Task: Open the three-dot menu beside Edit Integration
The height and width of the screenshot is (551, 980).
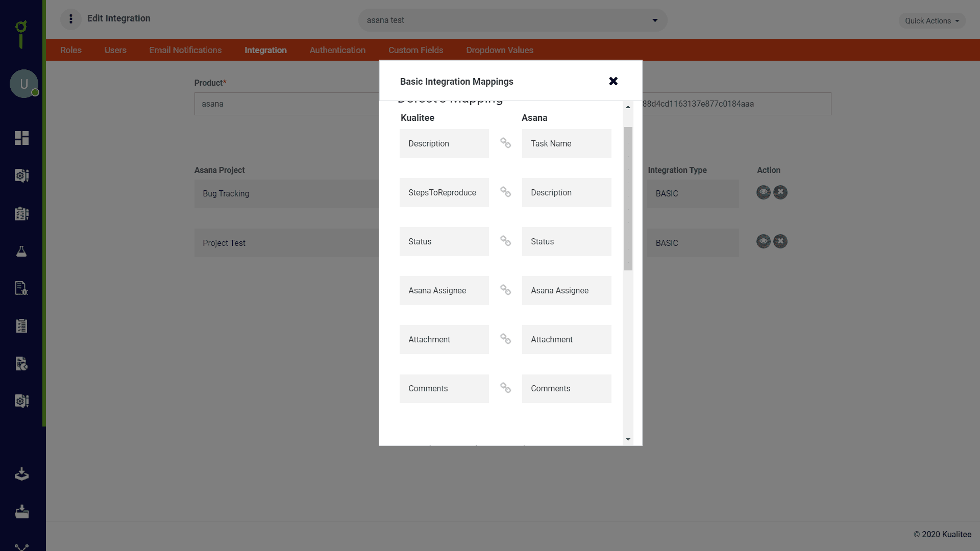Action: 71,19
